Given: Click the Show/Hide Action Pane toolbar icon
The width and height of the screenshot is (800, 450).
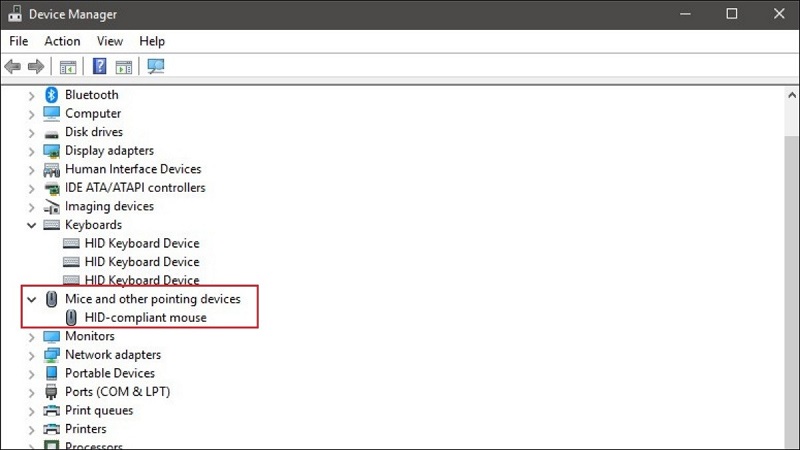Looking at the screenshot, I should point(124,67).
